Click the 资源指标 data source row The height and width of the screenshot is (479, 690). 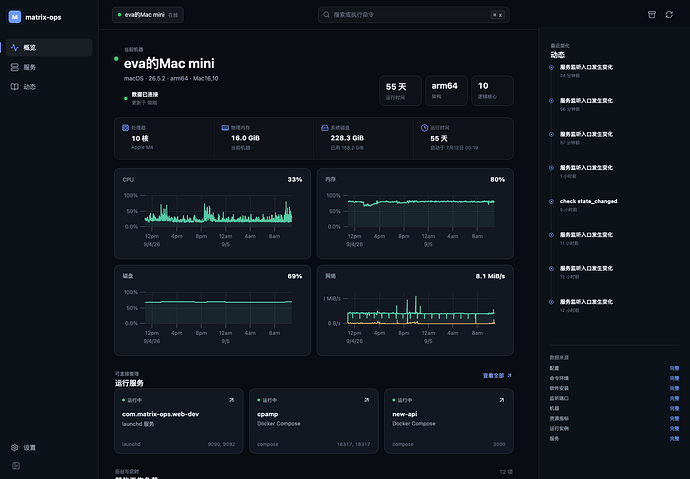click(x=614, y=419)
